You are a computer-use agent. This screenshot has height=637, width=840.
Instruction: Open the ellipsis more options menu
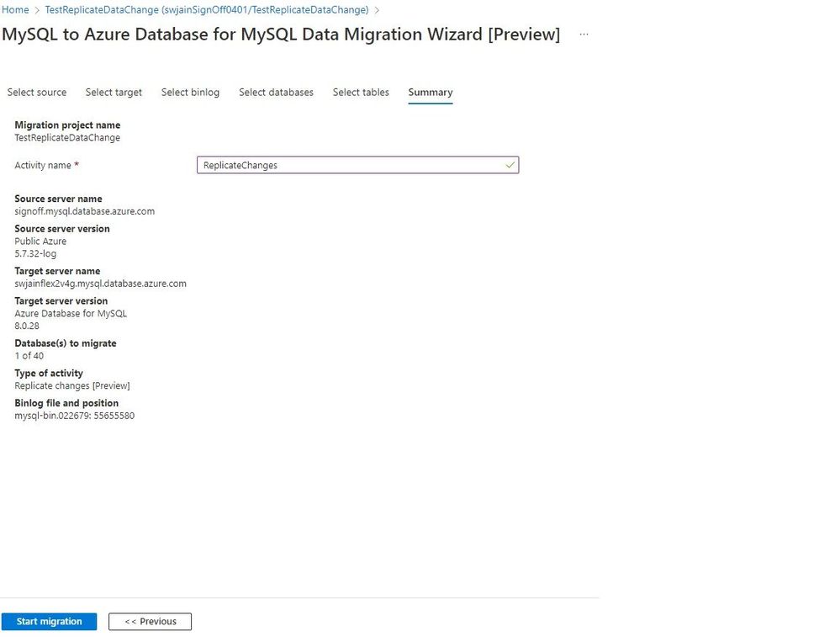[584, 35]
